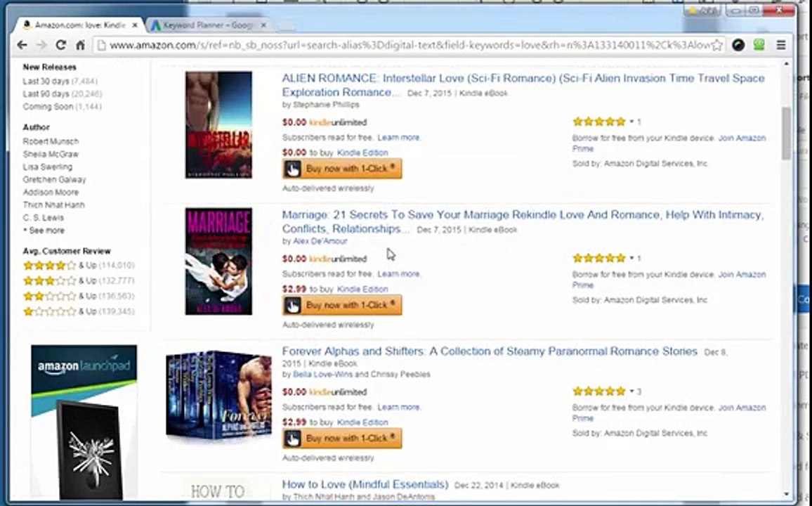Filter by 2 stars & Up reviews

pos(79,297)
